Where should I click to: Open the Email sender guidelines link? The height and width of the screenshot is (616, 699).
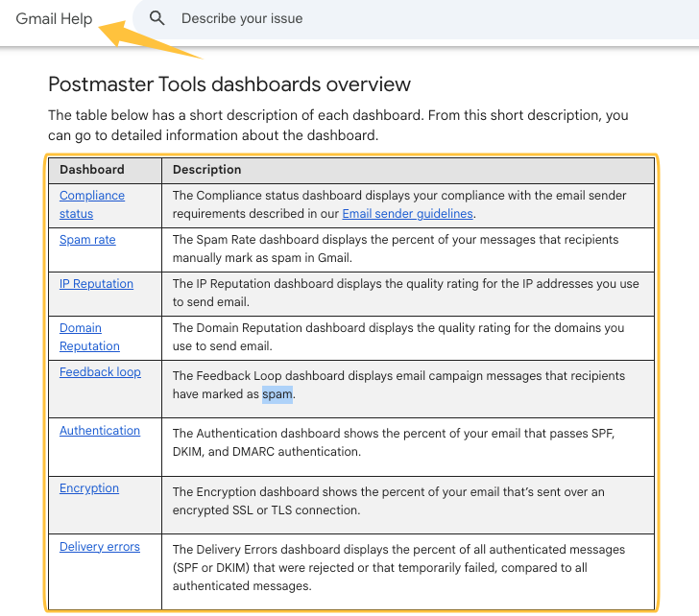tap(407, 214)
